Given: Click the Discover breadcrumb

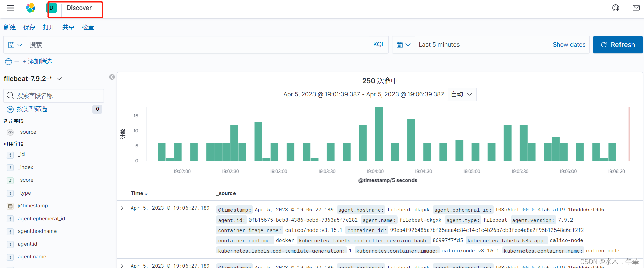Looking at the screenshot, I should [79, 8].
